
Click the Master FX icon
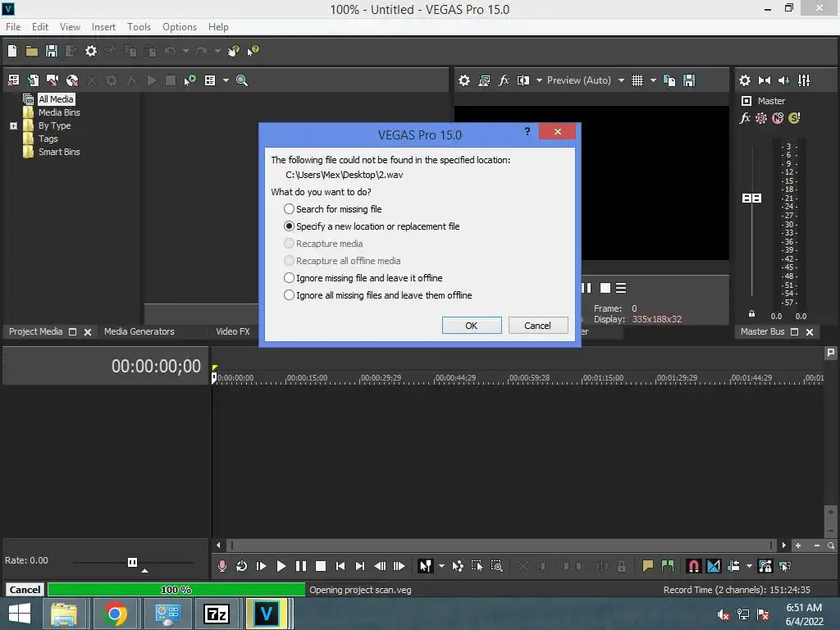(745, 118)
